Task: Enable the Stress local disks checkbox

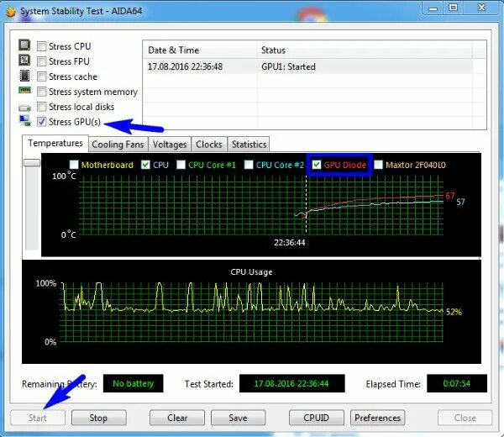Action: 42,107
